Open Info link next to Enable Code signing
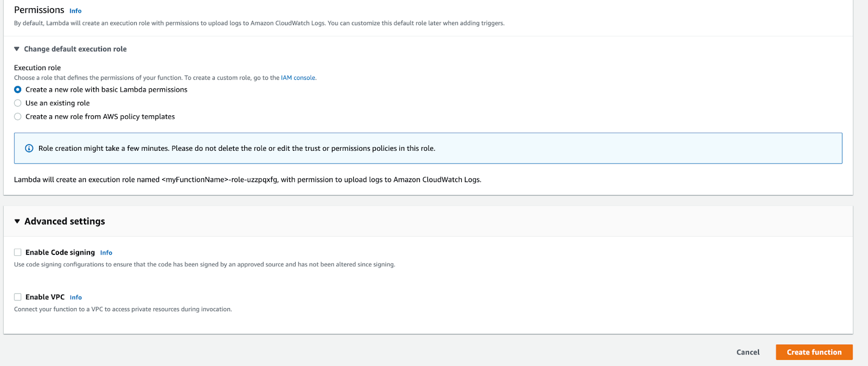 coord(106,253)
